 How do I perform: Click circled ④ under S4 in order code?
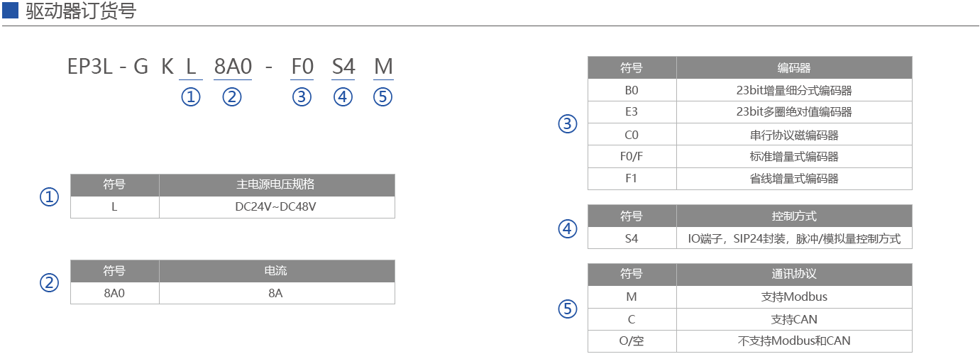[343, 97]
